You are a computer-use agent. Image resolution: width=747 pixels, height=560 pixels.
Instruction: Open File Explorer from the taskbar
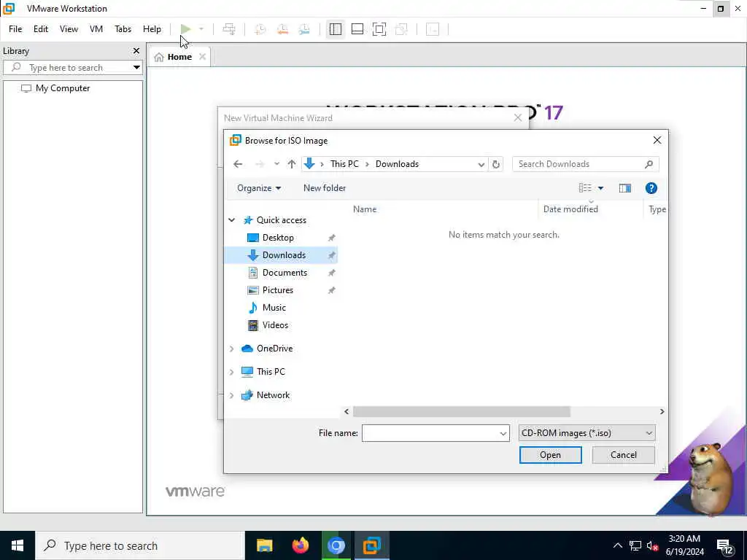click(x=264, y=545)
